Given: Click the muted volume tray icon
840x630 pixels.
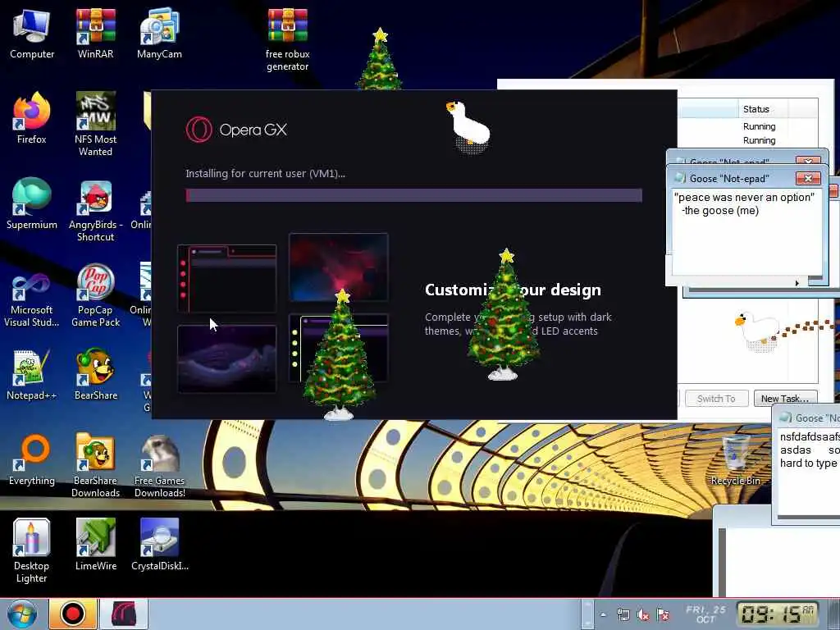Looking at the screenshot, I should [643, 615].
